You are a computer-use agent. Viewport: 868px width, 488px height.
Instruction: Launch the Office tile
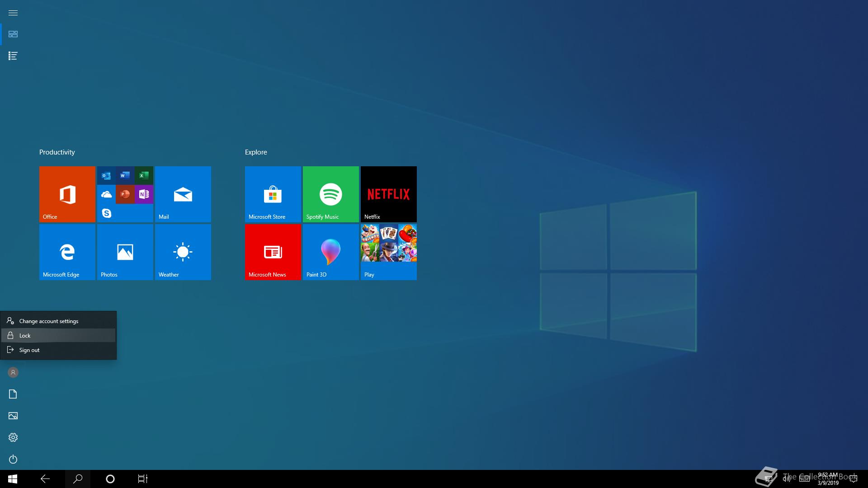(67, 194)
